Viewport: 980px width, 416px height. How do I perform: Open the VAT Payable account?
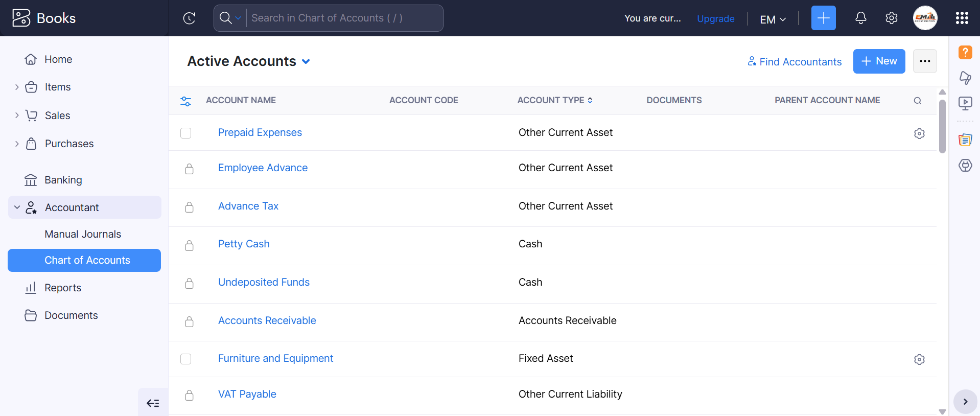click(x=247, y=394)
